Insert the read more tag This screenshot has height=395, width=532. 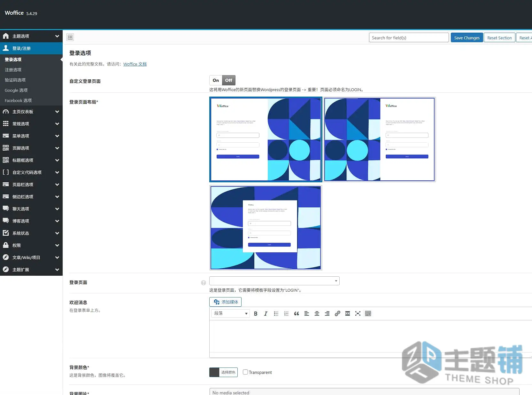(348, 313)
